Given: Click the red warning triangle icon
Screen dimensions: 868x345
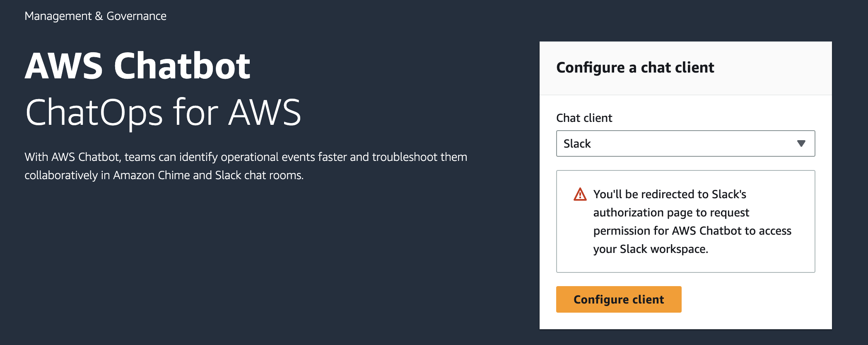Looking at the screenshot, I should (x=580, y=194).
